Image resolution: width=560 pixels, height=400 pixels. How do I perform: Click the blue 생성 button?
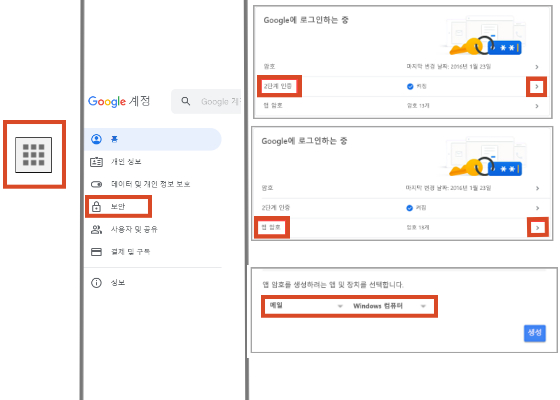(535, 333)
